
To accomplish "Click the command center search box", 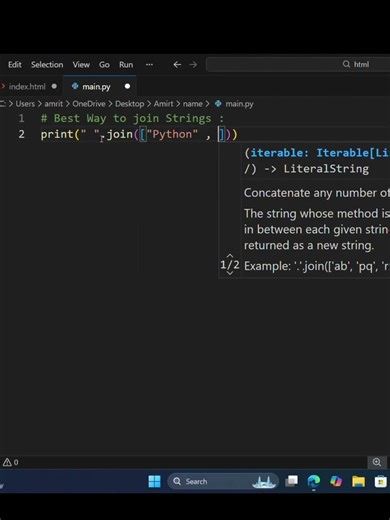I will point(298,64).
